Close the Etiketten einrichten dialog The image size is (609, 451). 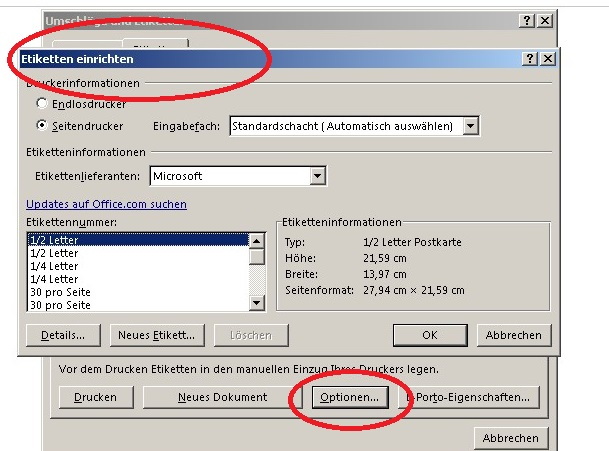[x=546, y=59]
